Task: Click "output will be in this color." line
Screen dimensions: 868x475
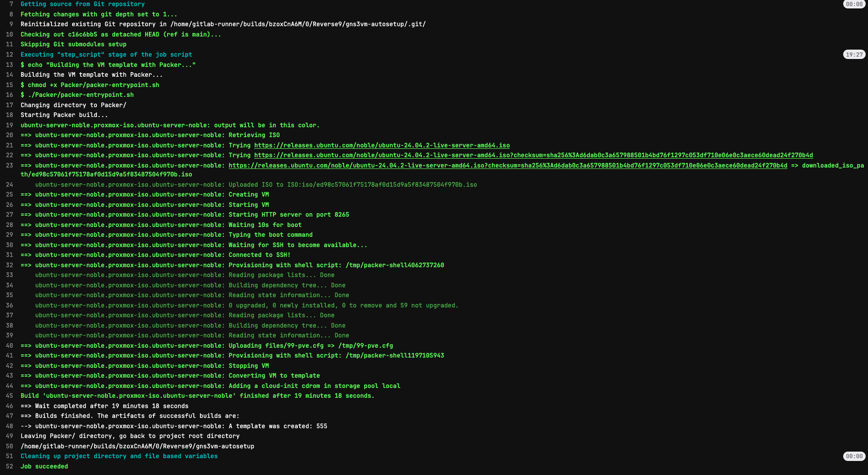Action: click(170, 125)
